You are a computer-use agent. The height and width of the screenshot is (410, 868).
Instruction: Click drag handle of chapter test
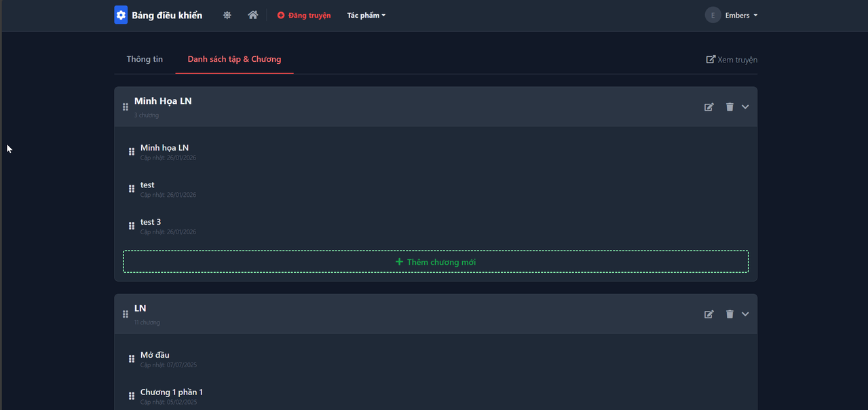point(132,189)
